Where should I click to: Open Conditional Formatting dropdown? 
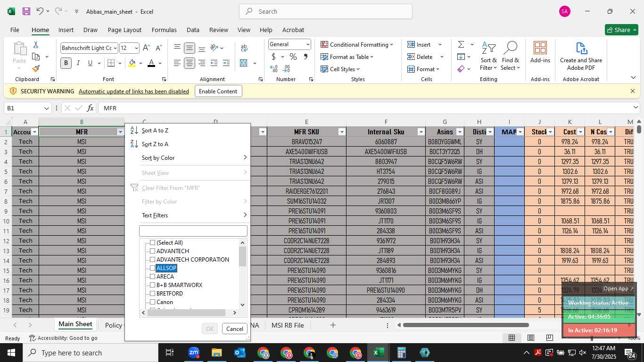point(357,44)
